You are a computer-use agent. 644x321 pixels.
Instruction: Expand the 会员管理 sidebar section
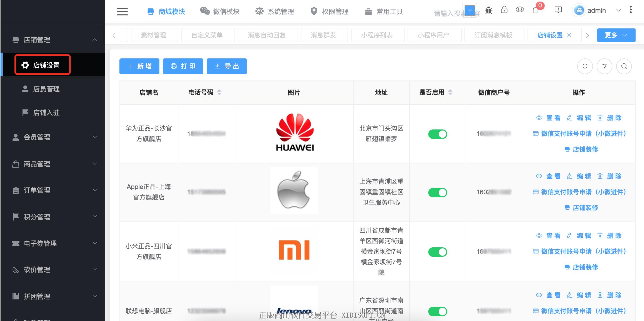(53, 137)
